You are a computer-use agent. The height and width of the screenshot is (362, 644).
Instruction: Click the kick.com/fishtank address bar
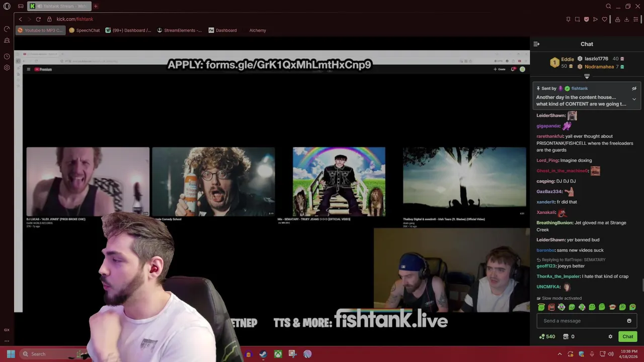click(74, 19)
